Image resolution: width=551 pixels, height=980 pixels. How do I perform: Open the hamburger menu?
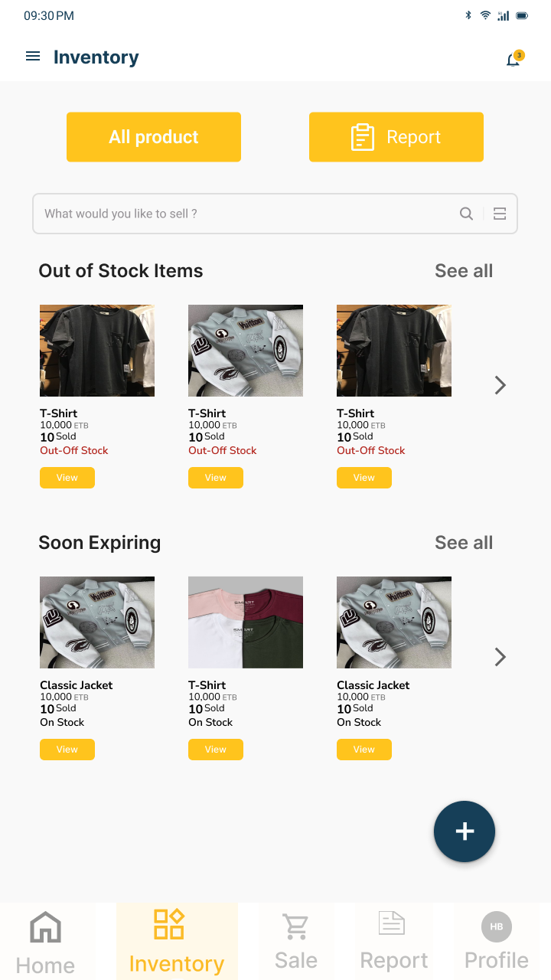click(x=33, y=57)
